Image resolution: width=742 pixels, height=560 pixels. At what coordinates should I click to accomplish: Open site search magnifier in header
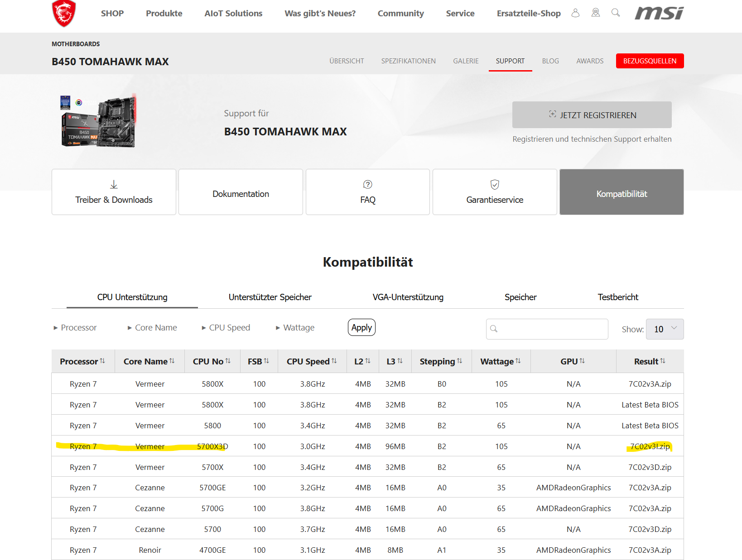[x=616, y=13]
